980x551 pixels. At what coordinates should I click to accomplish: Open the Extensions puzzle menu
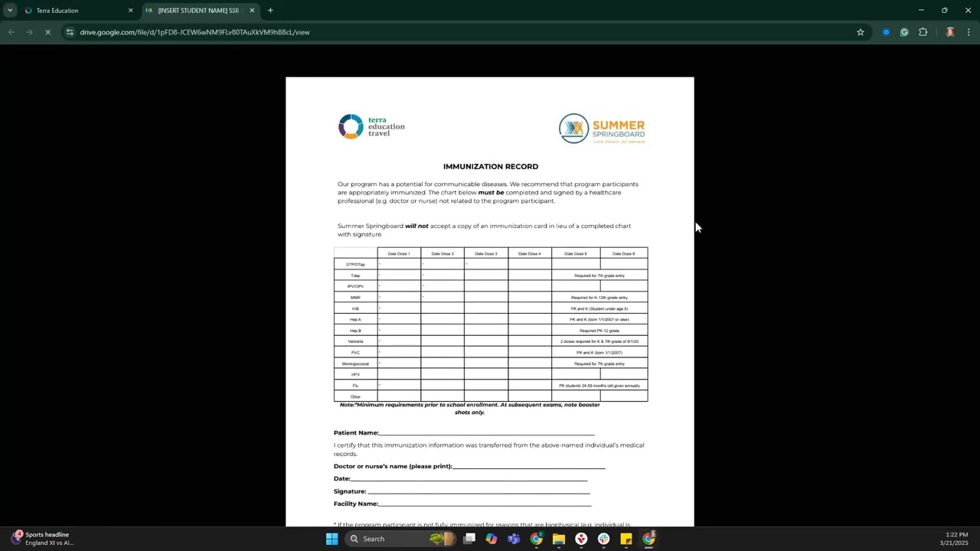[923, 32]
